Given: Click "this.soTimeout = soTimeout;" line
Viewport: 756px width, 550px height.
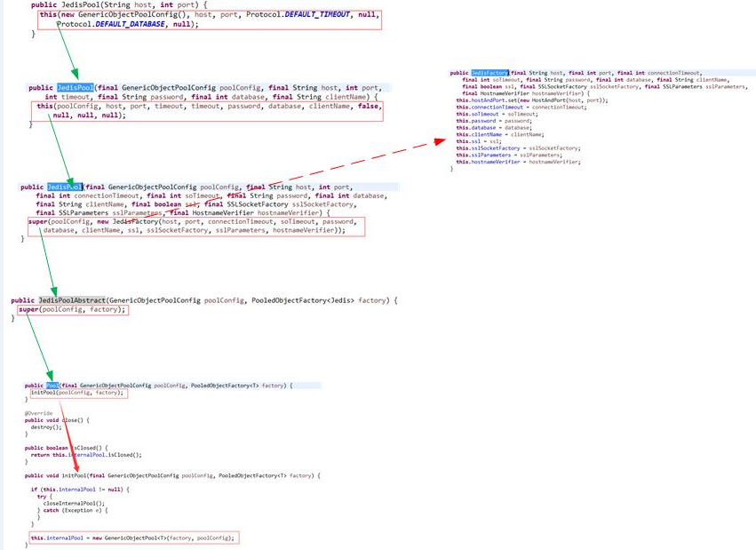Looking at the screenshot, I should point(497,115).
